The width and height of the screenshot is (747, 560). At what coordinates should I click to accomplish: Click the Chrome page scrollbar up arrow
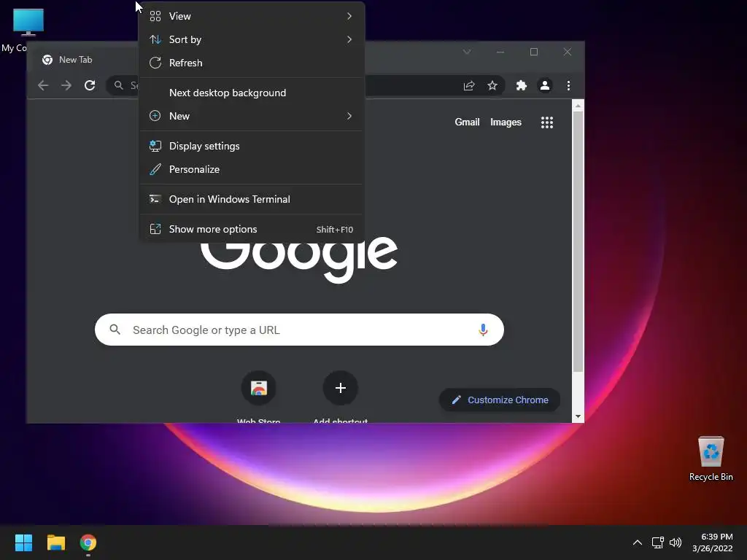pyautogui.click(x=578, y=106)
